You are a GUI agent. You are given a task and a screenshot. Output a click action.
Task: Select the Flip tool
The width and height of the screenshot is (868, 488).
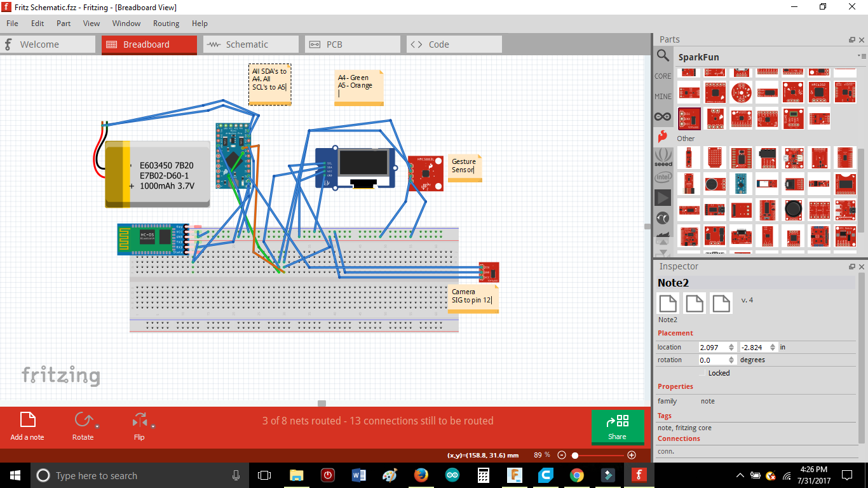[x=139, y=426]
